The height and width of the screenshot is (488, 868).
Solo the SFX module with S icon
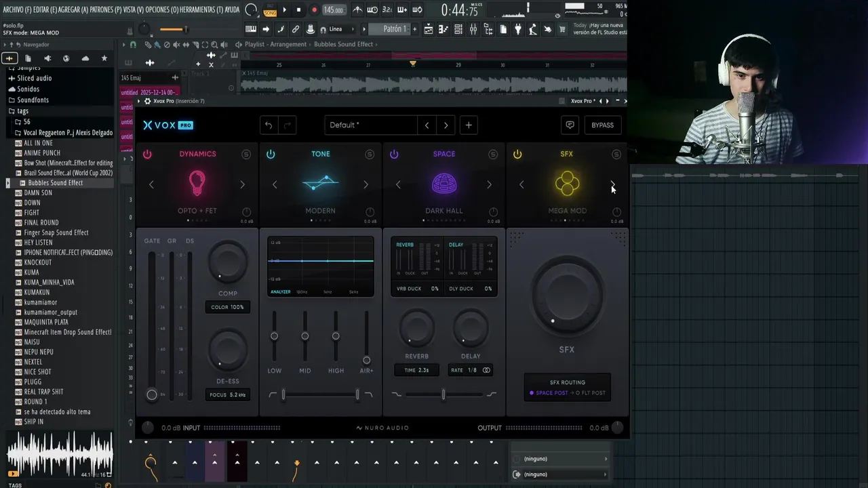pos(616,155)
